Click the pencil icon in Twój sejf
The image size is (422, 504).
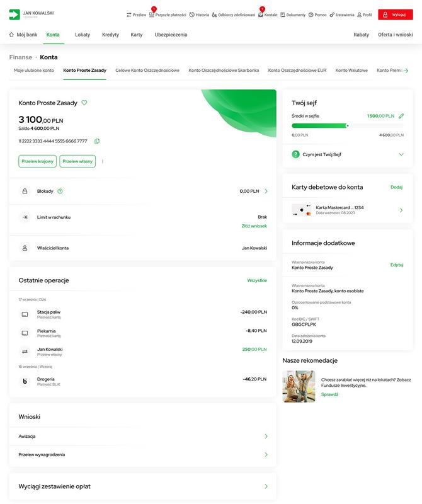click(401, 116)
